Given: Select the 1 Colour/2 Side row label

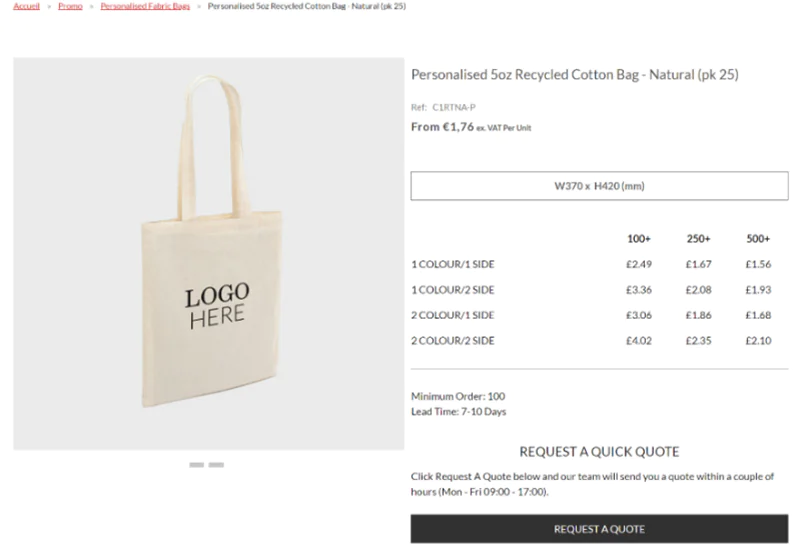Looking at the screenshot, I should tap(453, 290).
